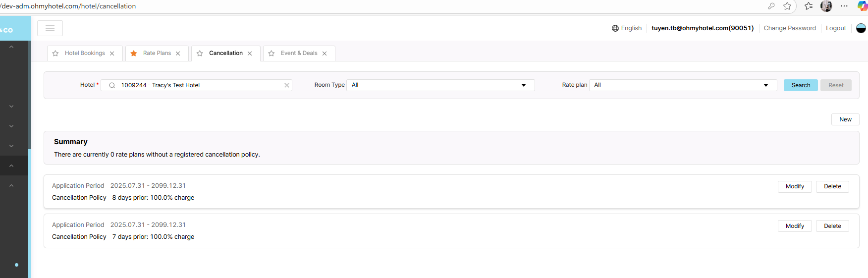Screen dimensions: 868x278
Task: Unfavorite the Rate Plans orange star
Action: [134, 54]
